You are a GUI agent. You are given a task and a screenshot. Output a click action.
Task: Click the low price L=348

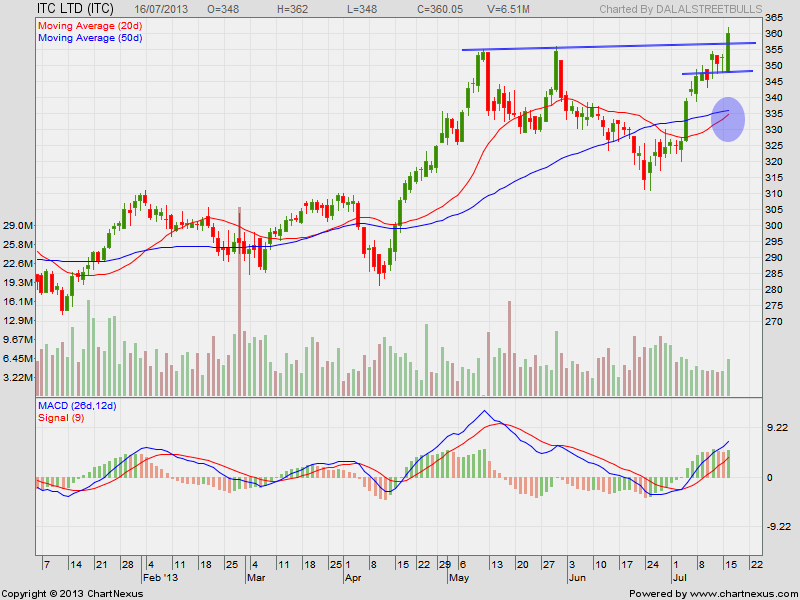(x=361, y=9)
